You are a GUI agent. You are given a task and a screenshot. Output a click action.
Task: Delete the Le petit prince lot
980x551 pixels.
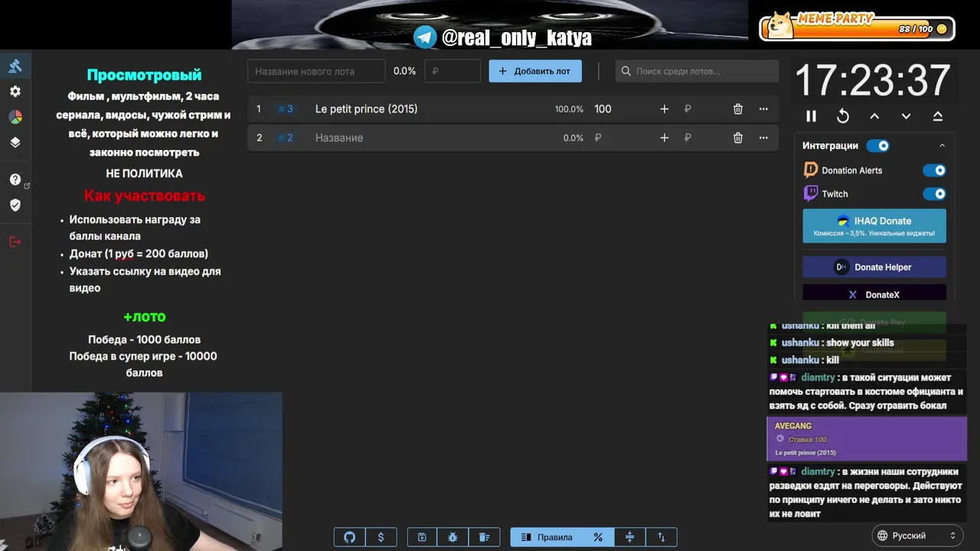pyautogui.click(x=738, y=109)
